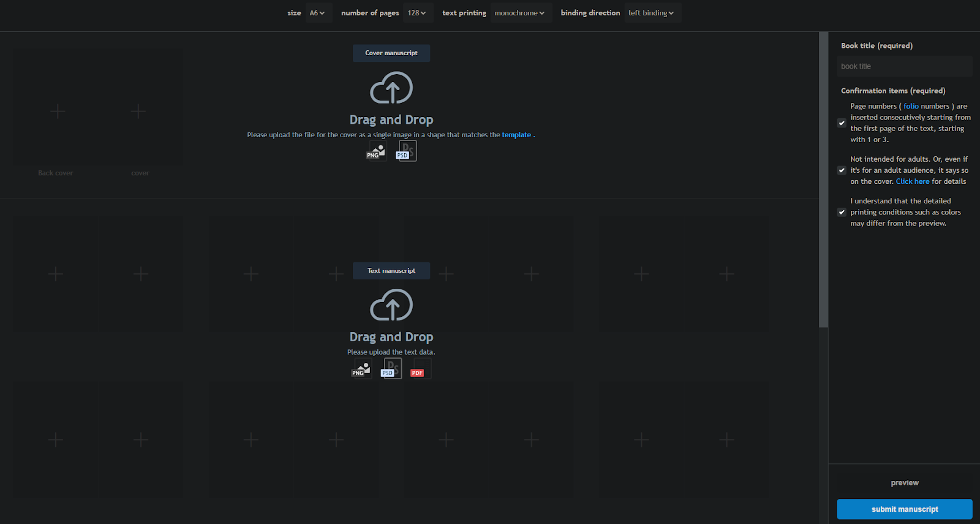Toggle the printing conditions understanding checkbox
The height and width of the screenshot is (524, 980).
tap(842, 212)
